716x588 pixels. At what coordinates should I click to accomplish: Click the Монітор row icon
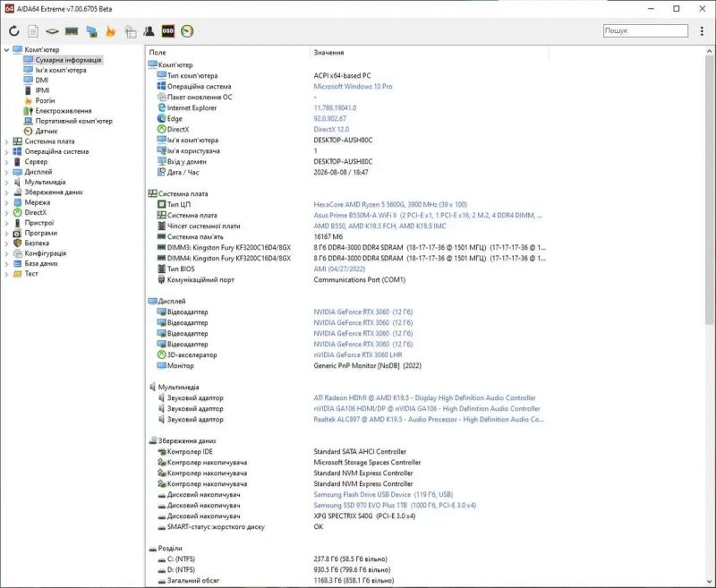coord(162,365)
